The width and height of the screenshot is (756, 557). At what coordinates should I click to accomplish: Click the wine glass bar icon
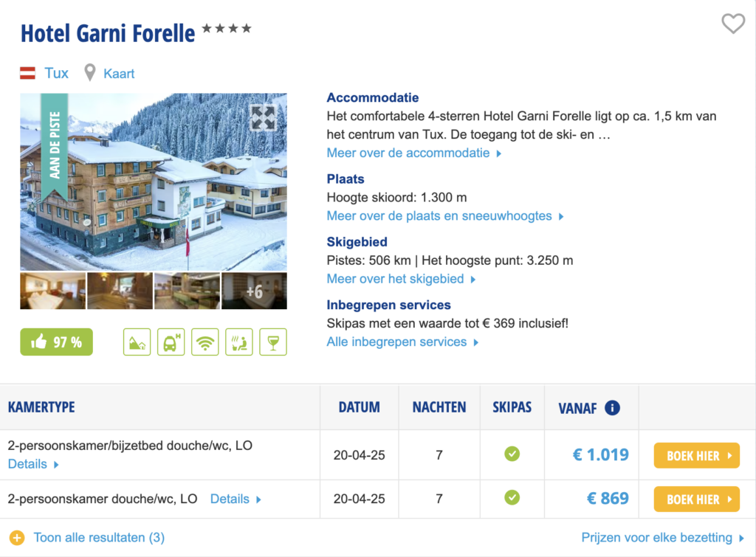click(272, 342)
